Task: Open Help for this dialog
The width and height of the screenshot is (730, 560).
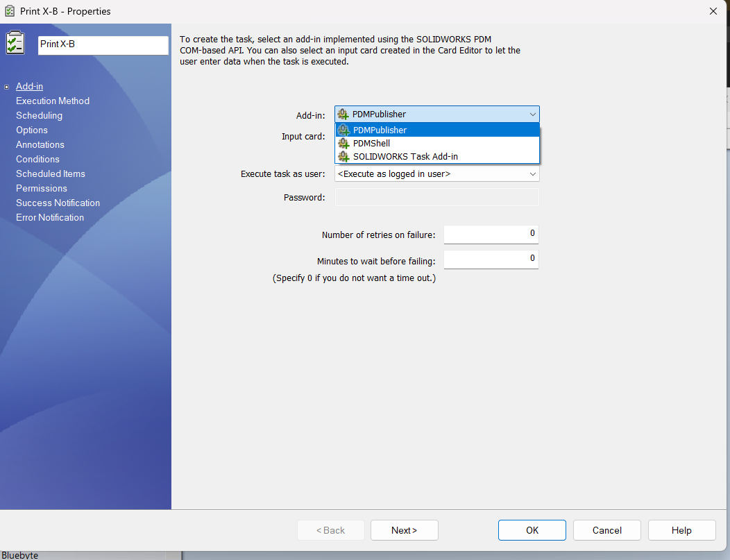Action: [x=681, y=530]
